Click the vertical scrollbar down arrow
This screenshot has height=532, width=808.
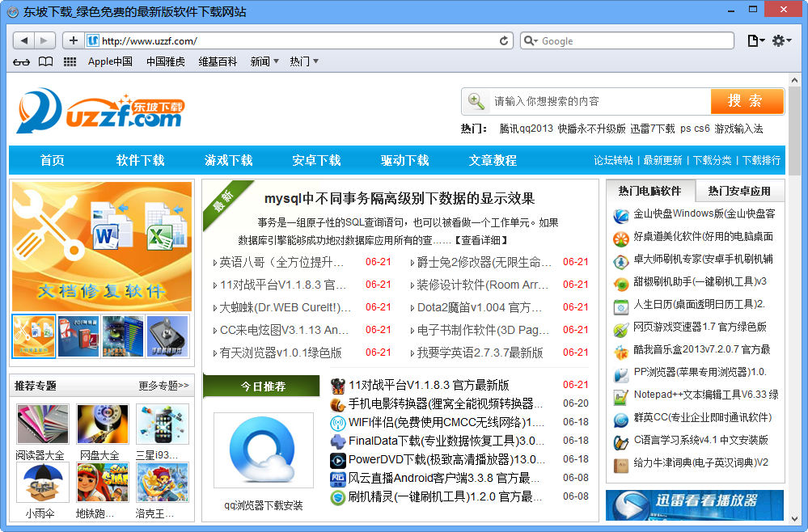(794, 519)
